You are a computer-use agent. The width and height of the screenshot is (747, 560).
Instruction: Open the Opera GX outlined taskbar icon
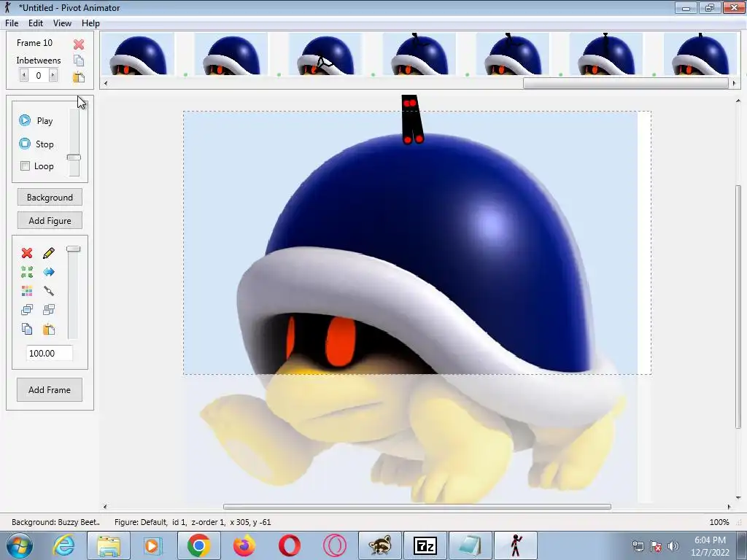tap(334, 545)
